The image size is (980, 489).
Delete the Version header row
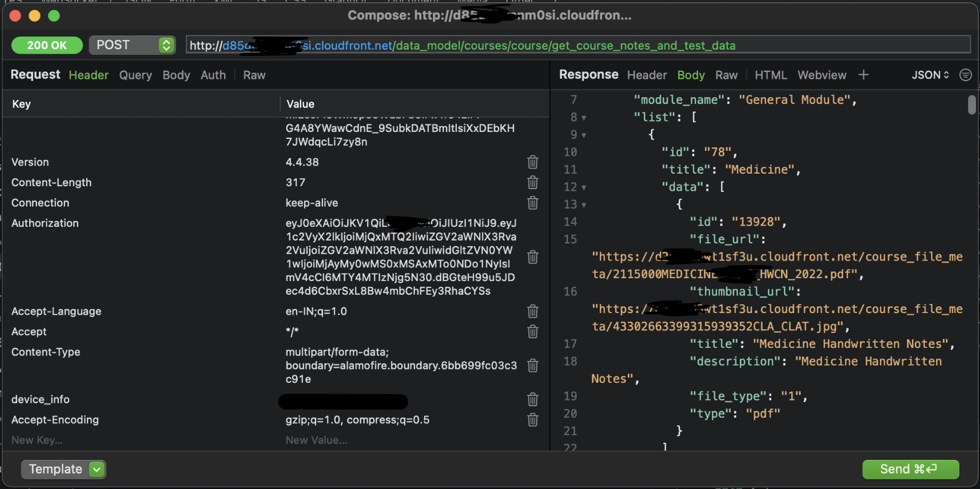pyautogui.click(x=532, y=162)
